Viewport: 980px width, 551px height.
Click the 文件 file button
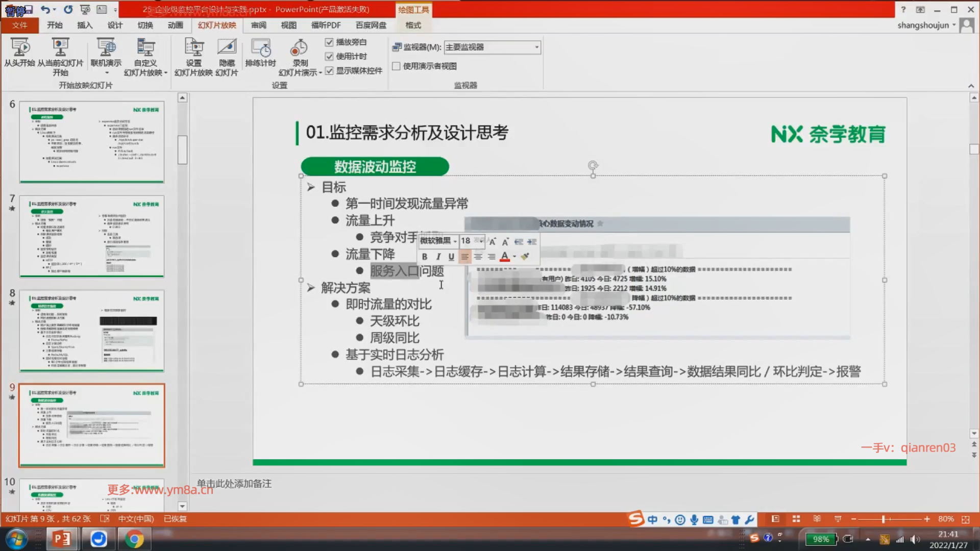pyautogui.click(x=20, y=25)
